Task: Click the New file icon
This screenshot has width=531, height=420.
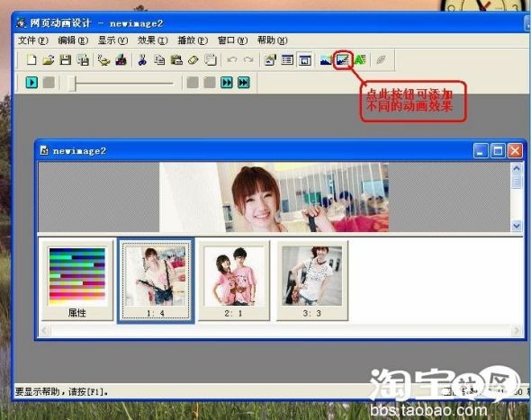Action: point(31,60)
